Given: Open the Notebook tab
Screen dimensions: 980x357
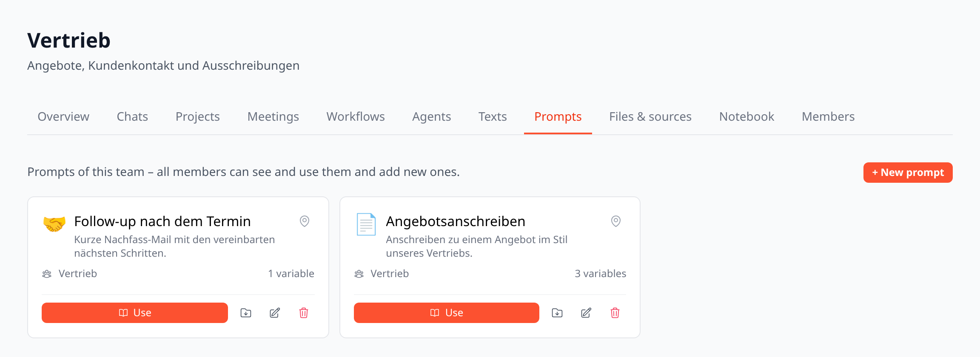Looking at the screenshot, I should coord(746,116).
